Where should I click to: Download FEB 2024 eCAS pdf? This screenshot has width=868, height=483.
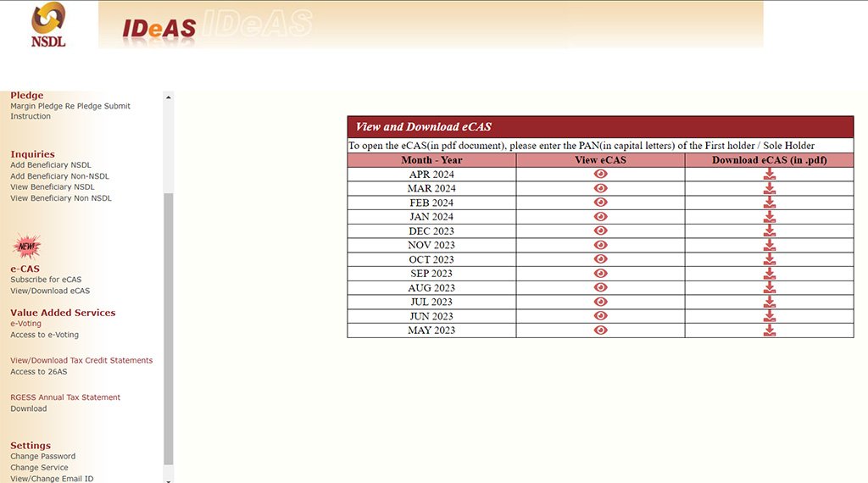pos(770,202)
